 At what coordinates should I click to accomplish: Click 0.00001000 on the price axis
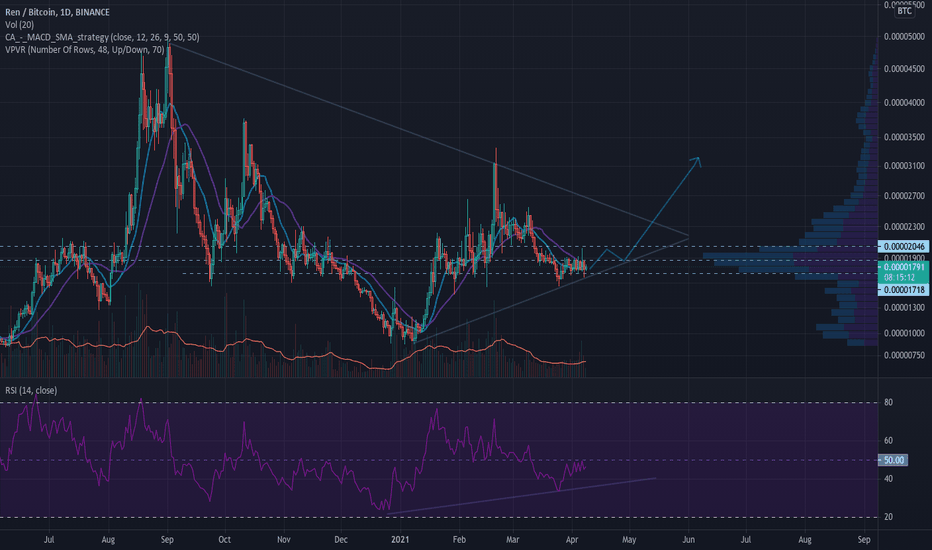(x=904, y=333)
